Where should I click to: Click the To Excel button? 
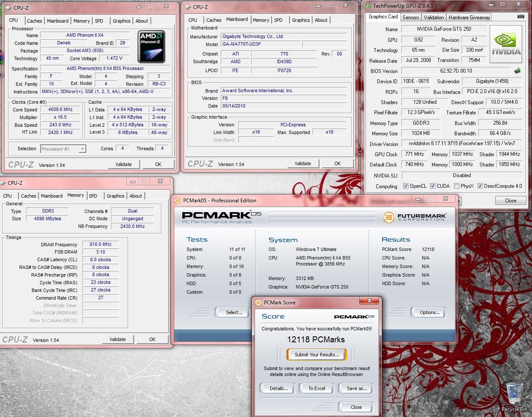click(317, 388)
